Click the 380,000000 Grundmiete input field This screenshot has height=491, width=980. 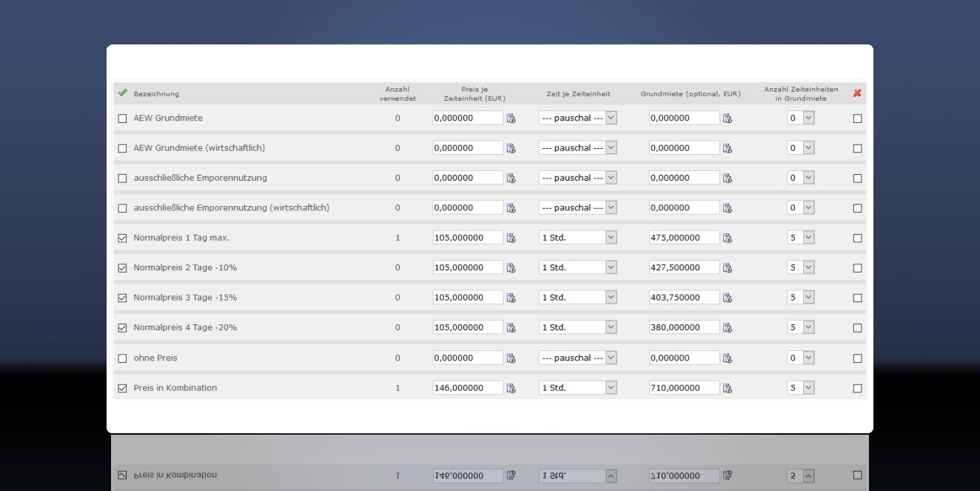685,327
